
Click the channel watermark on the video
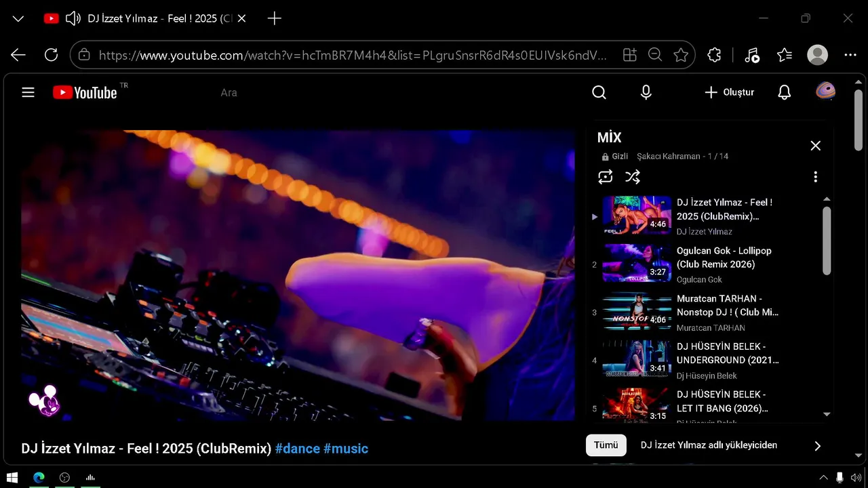click(x=44, y=400)
